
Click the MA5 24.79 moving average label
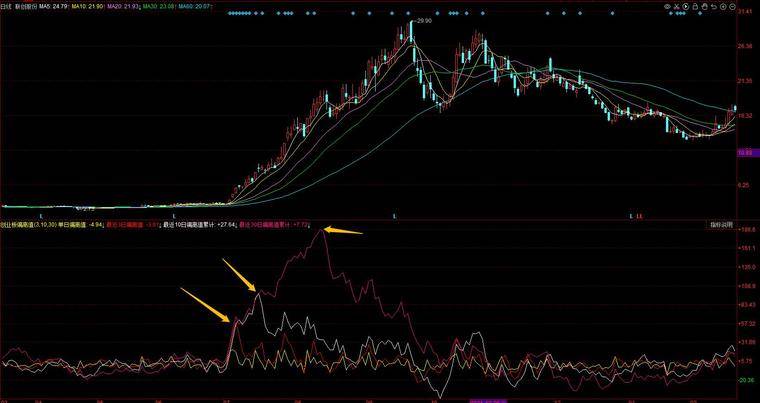tap(53, 6)
